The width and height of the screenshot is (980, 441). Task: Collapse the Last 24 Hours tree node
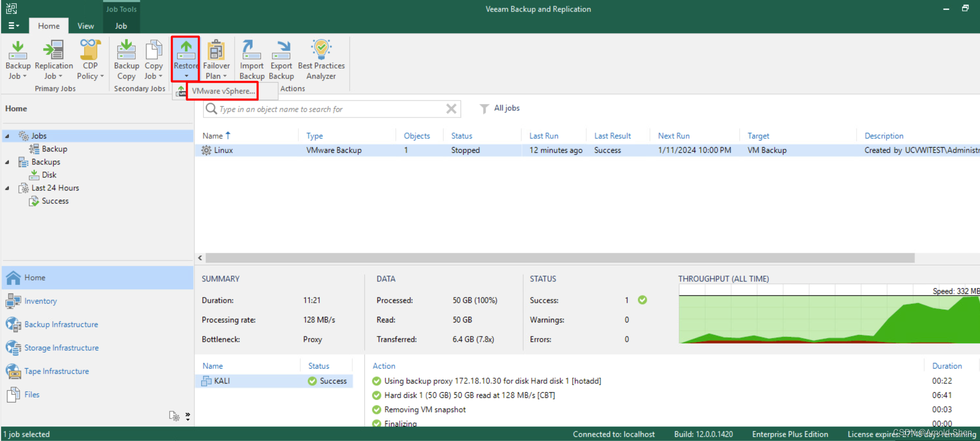7,188
